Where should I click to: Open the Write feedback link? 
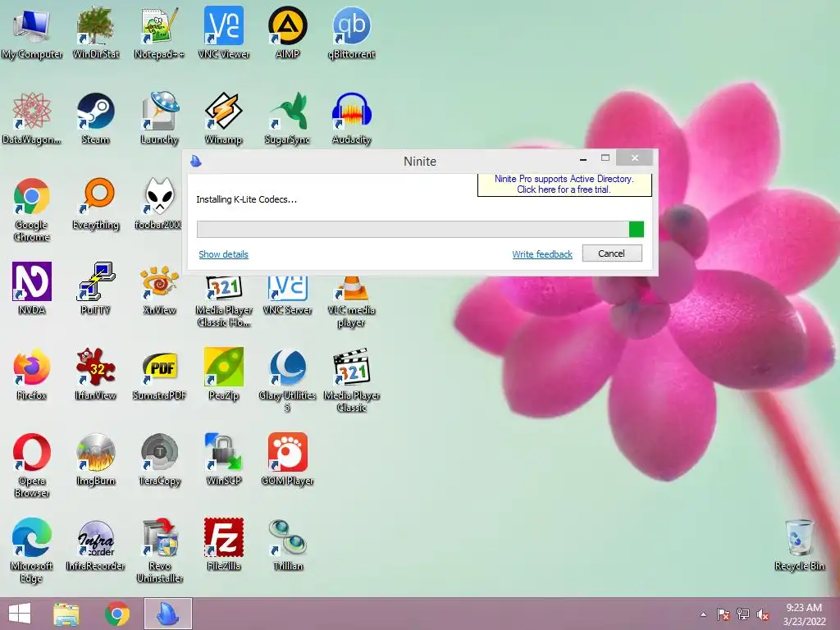click(542, 254)
